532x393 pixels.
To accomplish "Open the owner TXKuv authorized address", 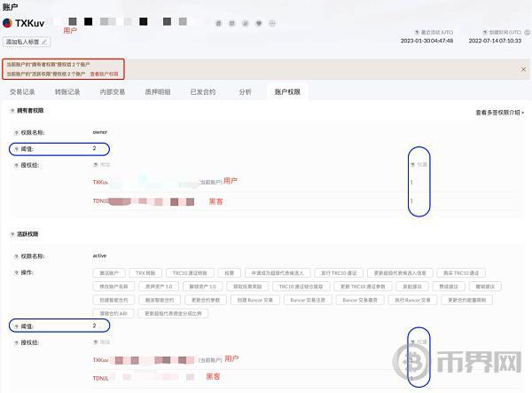I will click(x=100, y=182).
